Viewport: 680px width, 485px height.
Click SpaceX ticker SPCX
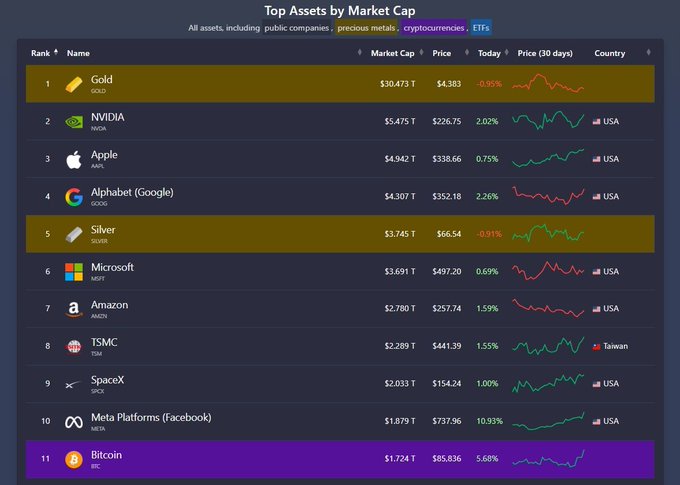[x=98, y=391]
